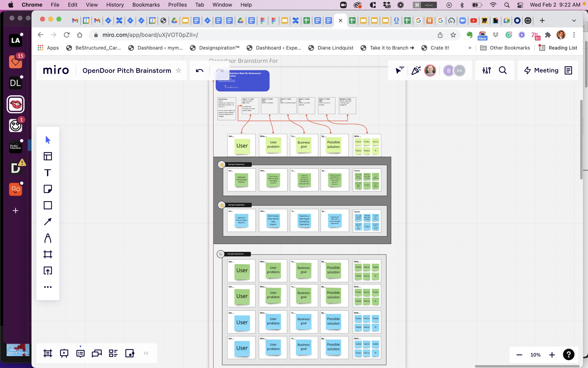The width and height of the screenshot is (588, 368).
Task: Zoom in with the plus button
Action: click(x=552, y=355)
